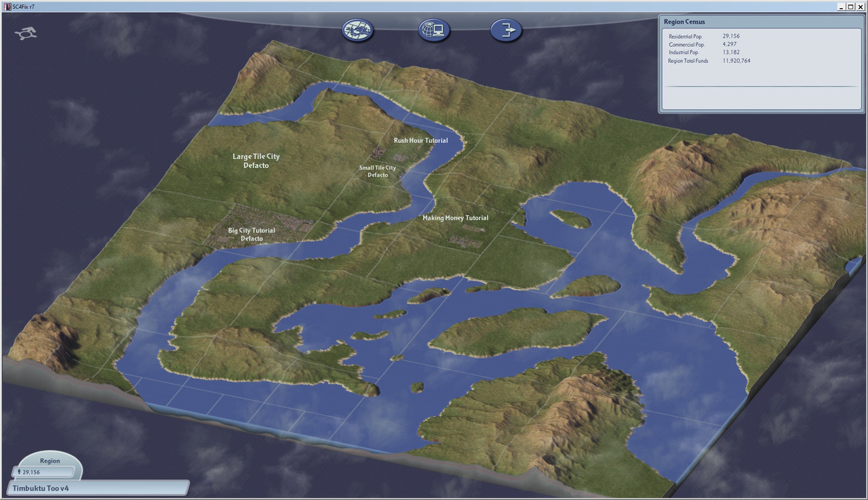Select the Rush Hour Tutorial city label
Viewport: 868px width, 500px height.
(420, 140)
